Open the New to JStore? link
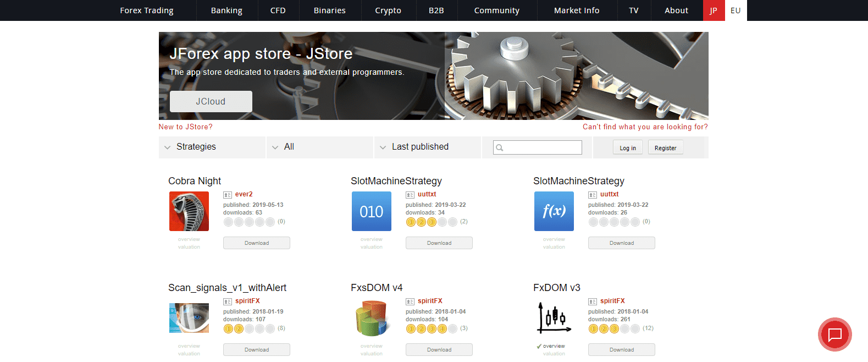The height and width of the screenshot is (362, 868). [185, 127]
